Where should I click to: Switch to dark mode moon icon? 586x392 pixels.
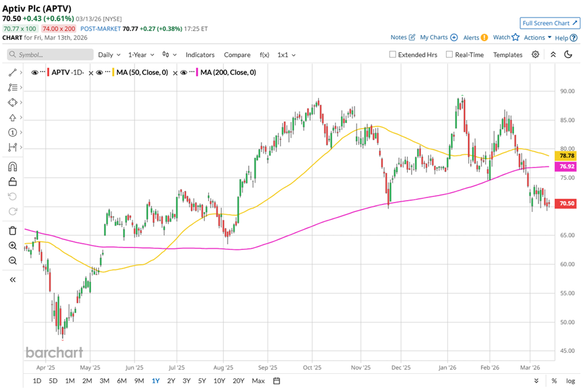(x=568, y=54)
